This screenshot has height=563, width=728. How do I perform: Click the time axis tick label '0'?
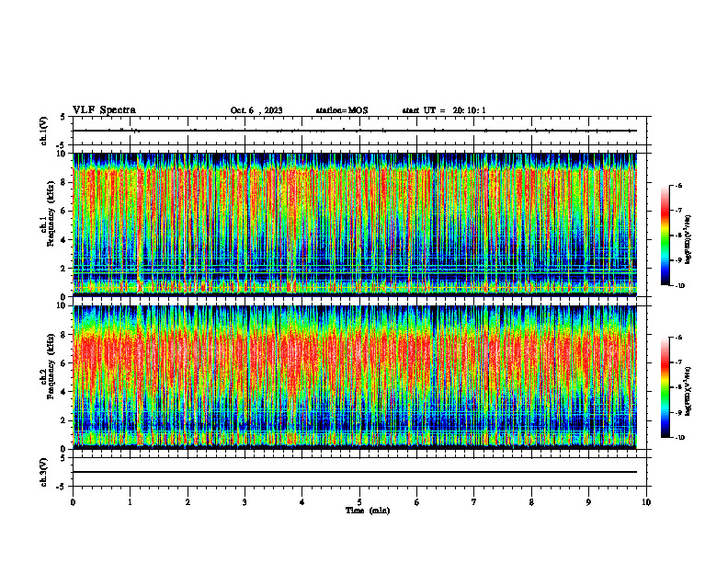pos(73,502)
